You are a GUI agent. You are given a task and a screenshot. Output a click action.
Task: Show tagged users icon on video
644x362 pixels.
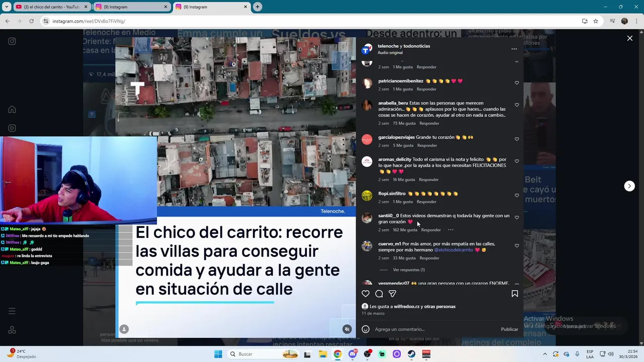coord(124,329)
